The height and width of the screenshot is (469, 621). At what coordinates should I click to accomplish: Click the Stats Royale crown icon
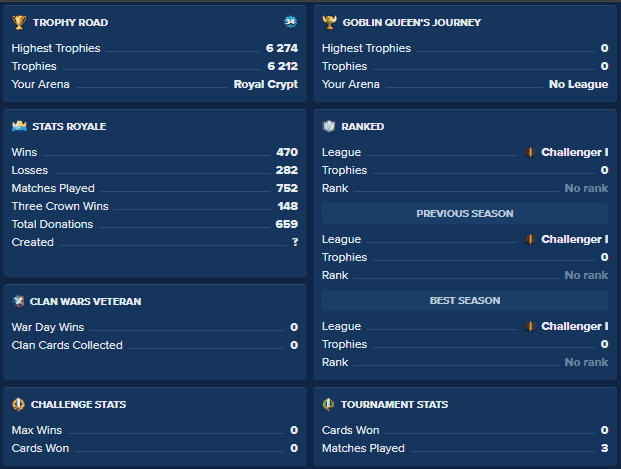pos(18,127)
